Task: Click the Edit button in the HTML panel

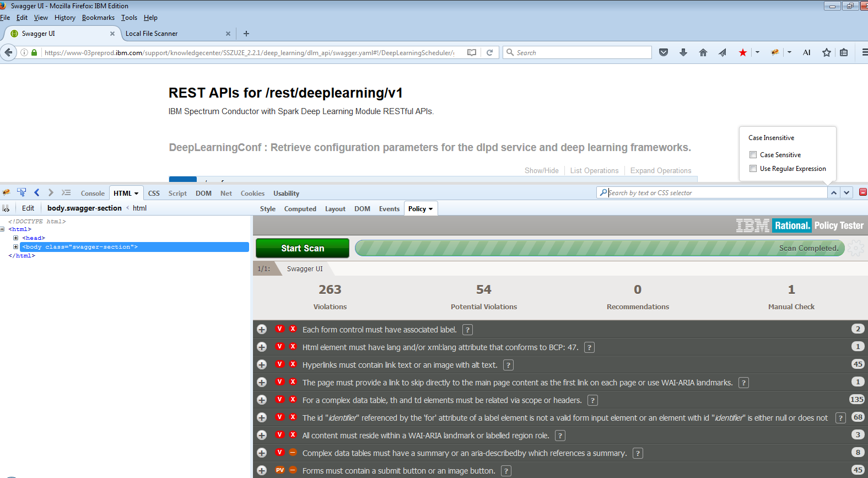Action: pyautogui.click(x=28, y=208)
